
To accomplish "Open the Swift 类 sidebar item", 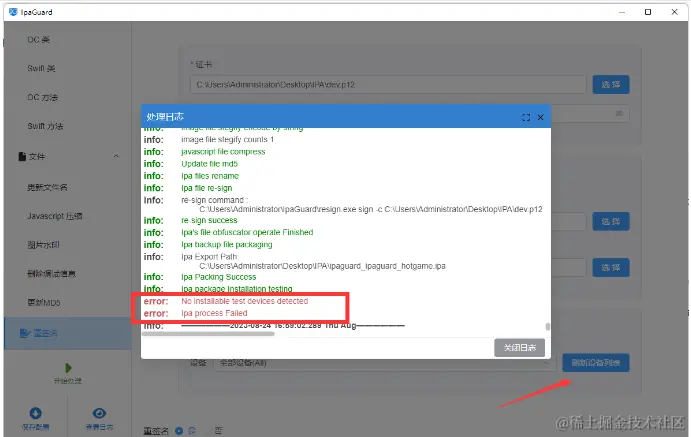I will 41,68.
